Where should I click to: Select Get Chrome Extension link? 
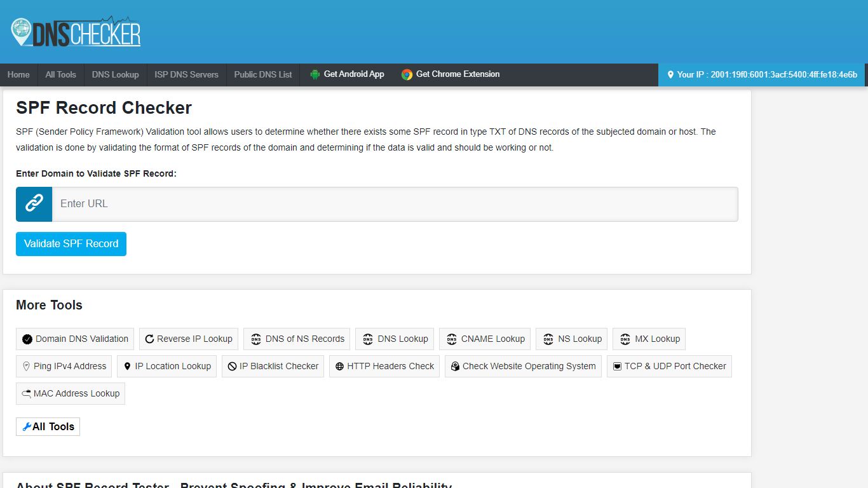(451, 74)
